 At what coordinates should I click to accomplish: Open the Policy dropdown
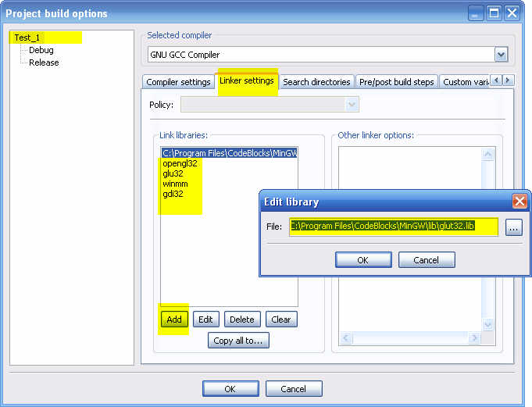coord(352,105)
